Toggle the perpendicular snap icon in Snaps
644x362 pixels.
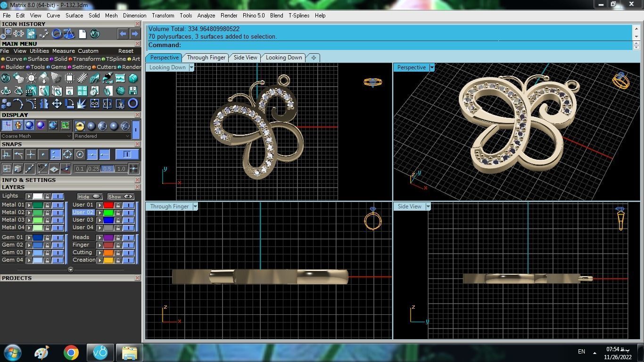tap(7, 154)
